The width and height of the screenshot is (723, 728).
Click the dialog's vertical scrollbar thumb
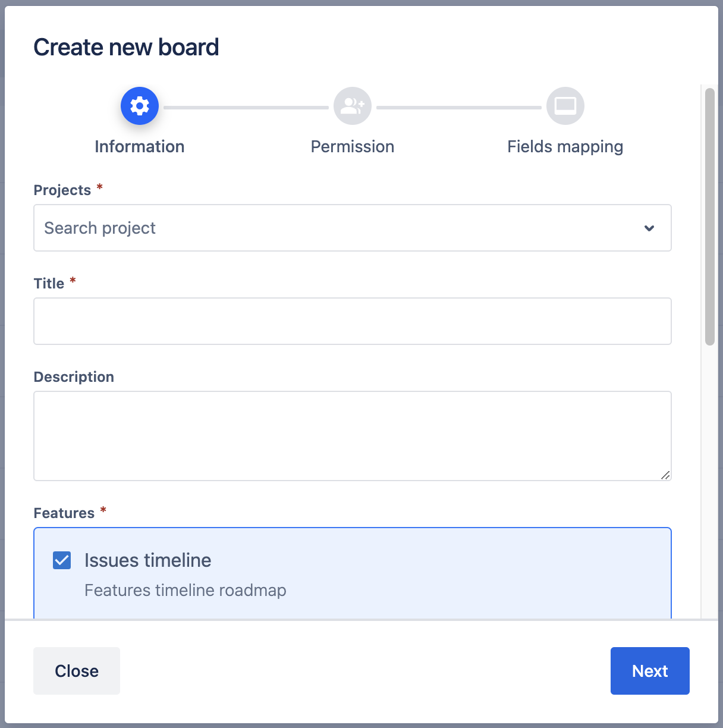[709, 216]
